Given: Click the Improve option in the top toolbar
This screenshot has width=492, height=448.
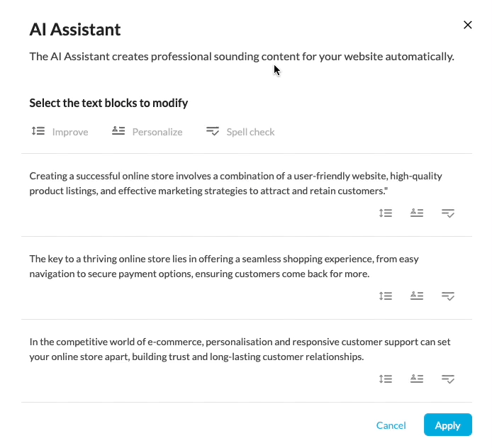Looking at the screenshot, I should [60, 132].
